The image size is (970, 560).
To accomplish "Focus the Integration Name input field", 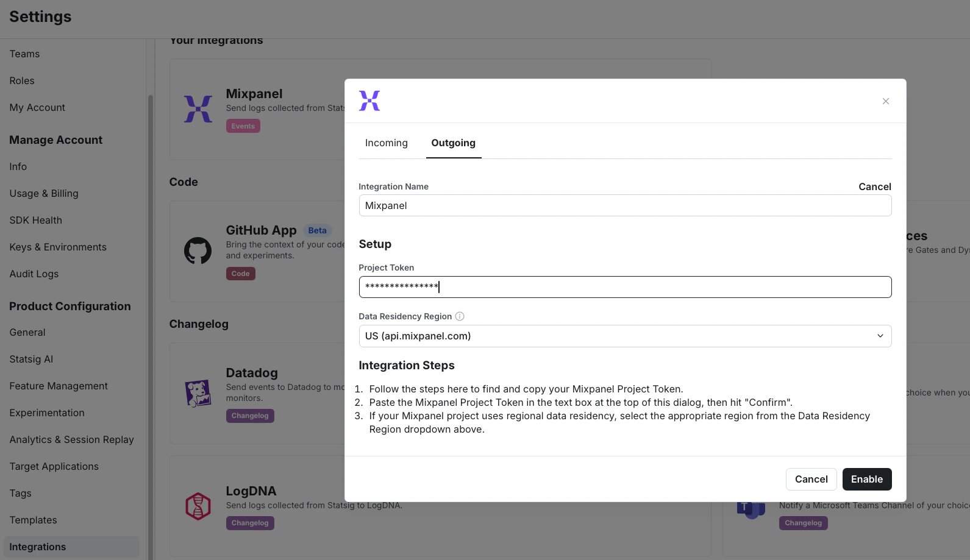I will tap(625, 205).
